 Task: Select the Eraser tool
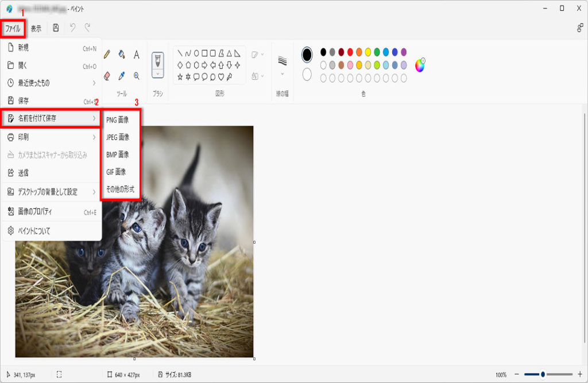click(107, 75)
